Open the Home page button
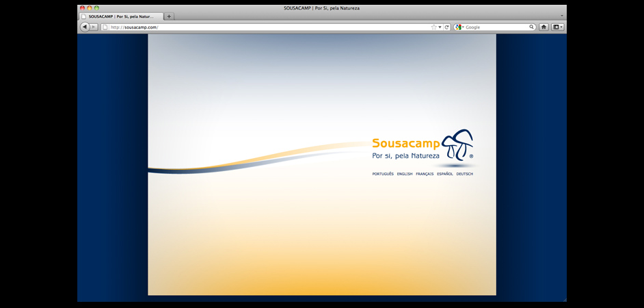The width and height of the screenshot is (644, 308). [x=544, y=27]
